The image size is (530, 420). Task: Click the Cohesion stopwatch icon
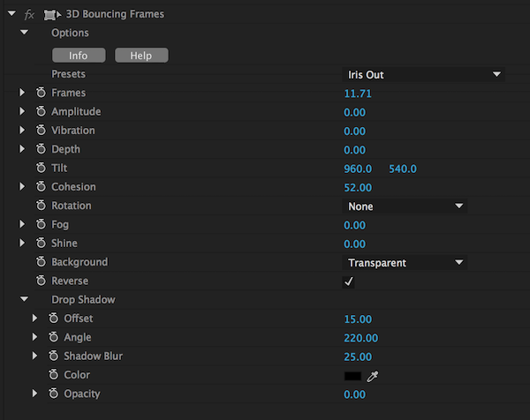41,187
